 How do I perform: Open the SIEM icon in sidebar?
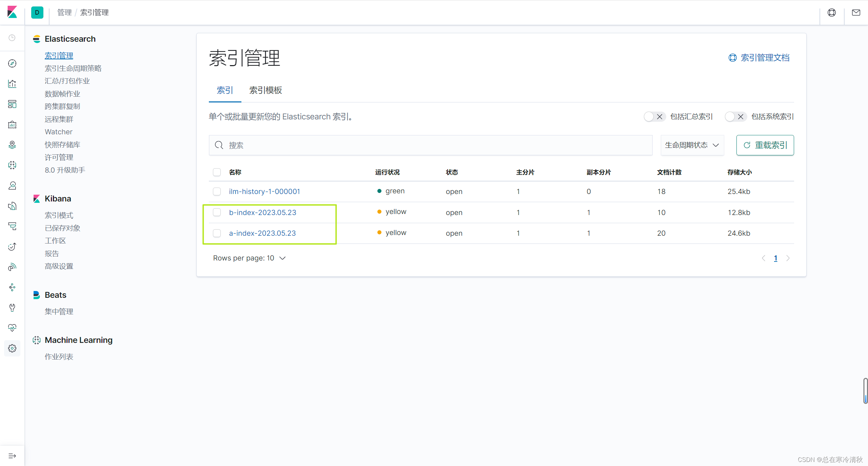12,267
